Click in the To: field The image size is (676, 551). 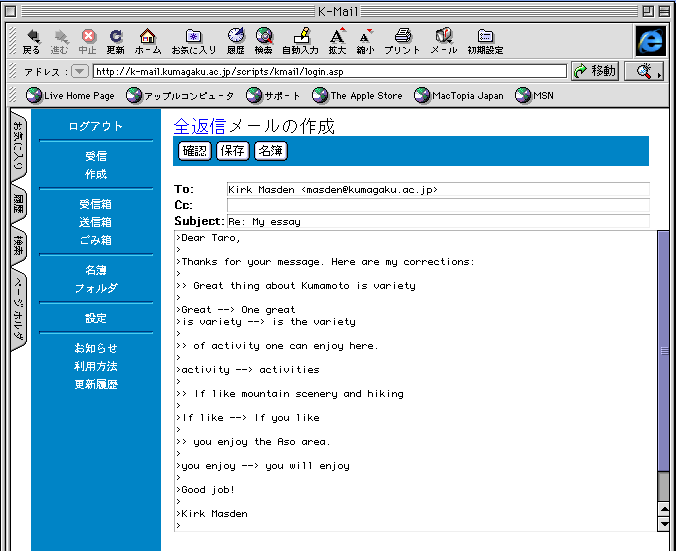438,189
